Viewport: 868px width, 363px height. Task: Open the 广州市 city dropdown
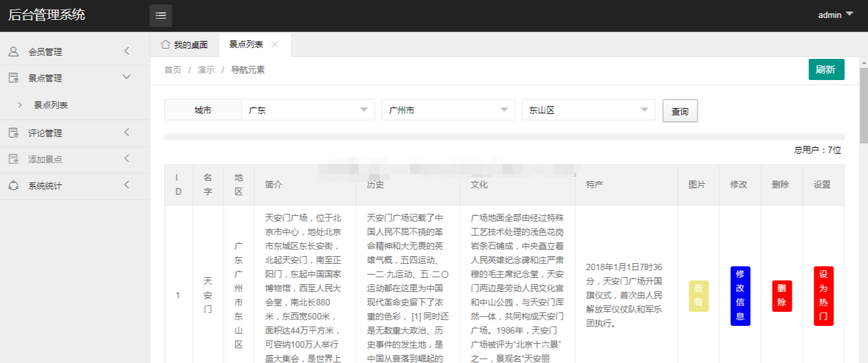(x=448, y=109)
